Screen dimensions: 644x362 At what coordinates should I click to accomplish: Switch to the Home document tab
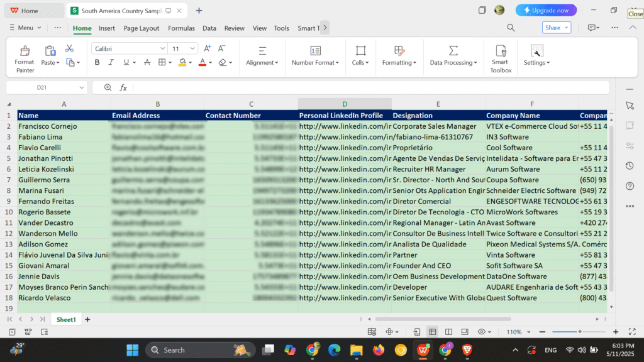pyautogui.click(x=34, y=11)
